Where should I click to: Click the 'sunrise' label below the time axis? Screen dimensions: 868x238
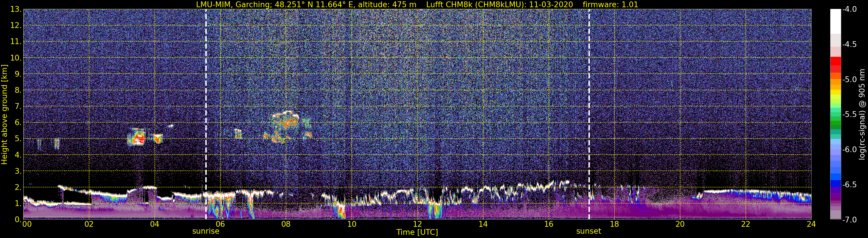[x=206, y=231]
